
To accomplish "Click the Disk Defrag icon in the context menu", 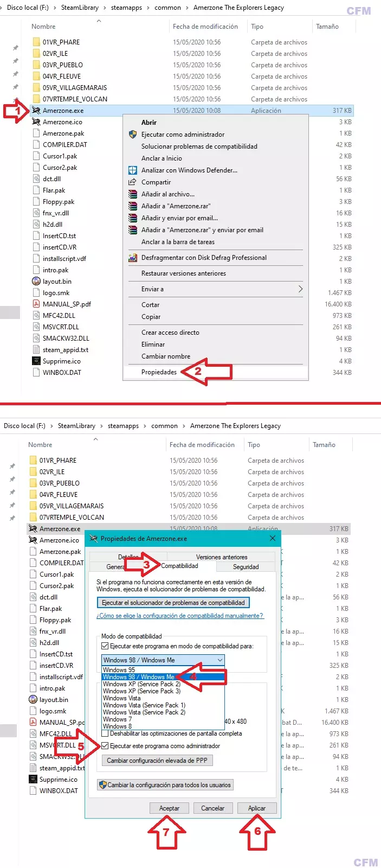I will pos(133,258).
